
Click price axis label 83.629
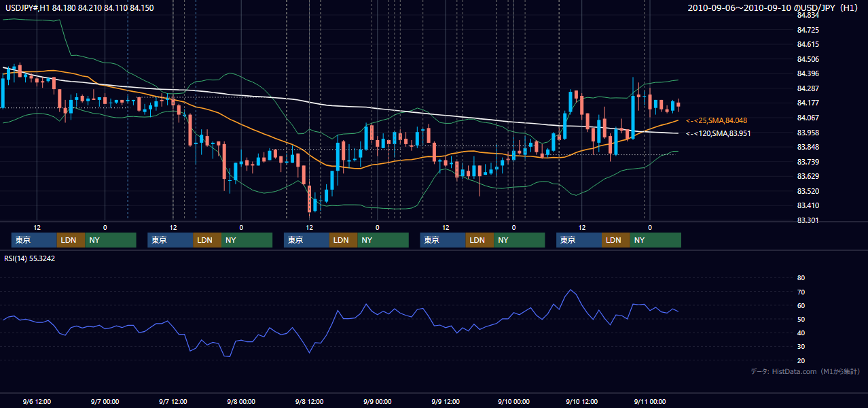tap(808, 176)
